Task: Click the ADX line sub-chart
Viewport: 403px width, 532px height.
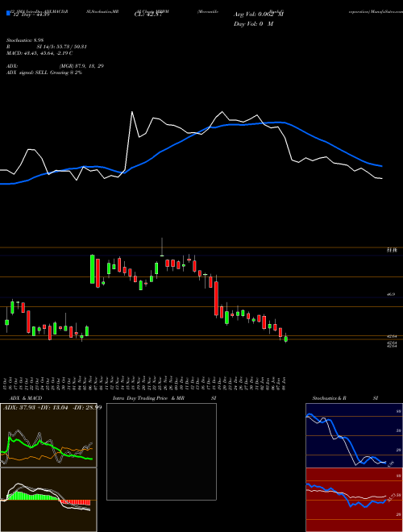Action: 48,435
